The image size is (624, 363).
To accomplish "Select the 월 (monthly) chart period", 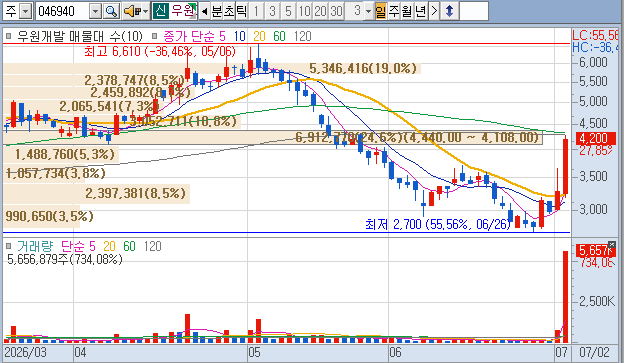I will pos(407,11).
